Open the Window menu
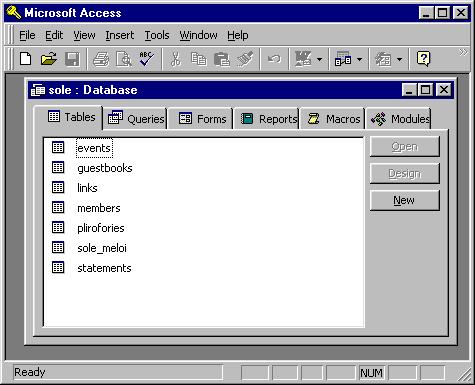The width and height of the screenshot is (475, 385). pos(198,35)
